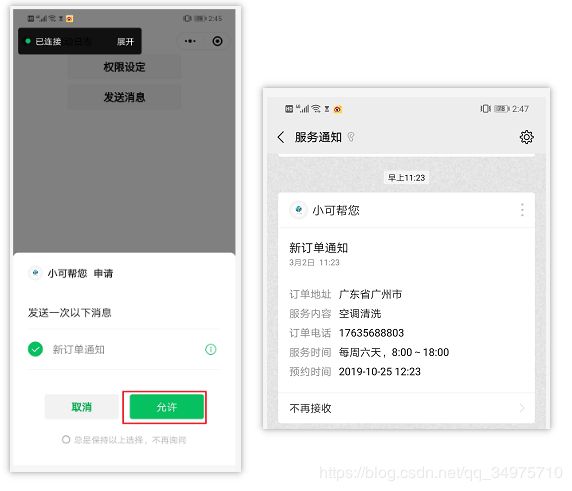Click the 取消 (Cancel) button
This screenshot has width=572, height=491.
(82, 407)
